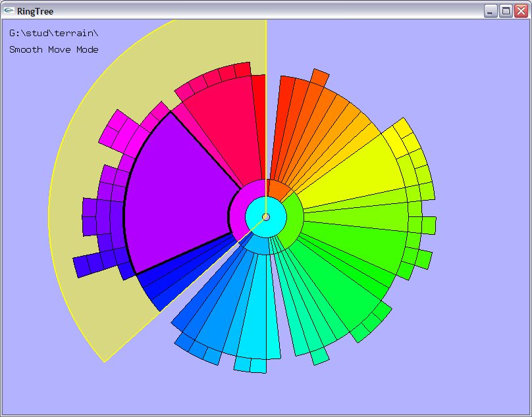This screenshot has width=532, height=417.
Task: Click the large cyan wedge at bottom
Action: [258, 316]
